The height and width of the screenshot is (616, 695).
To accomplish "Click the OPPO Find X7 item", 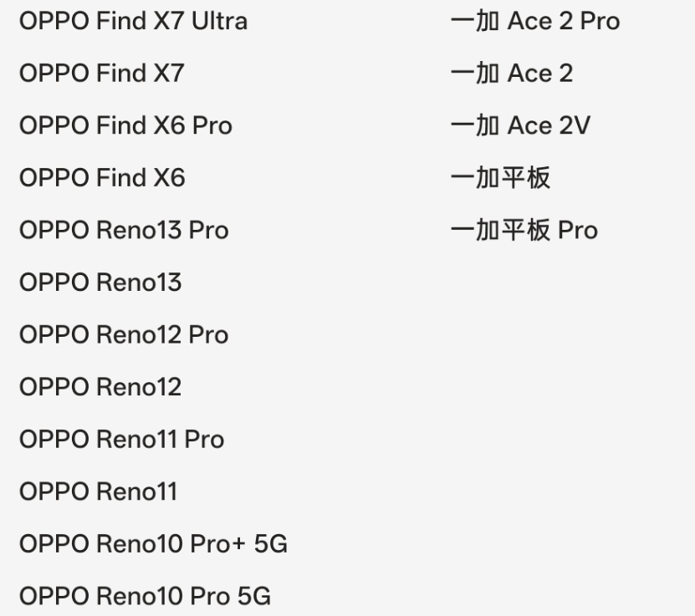I will click(x=101, y=74).
